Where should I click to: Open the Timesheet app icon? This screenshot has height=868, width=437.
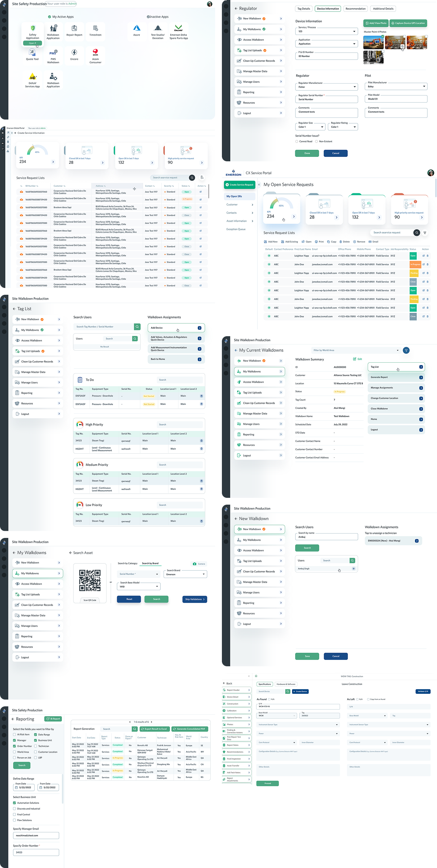95,29
